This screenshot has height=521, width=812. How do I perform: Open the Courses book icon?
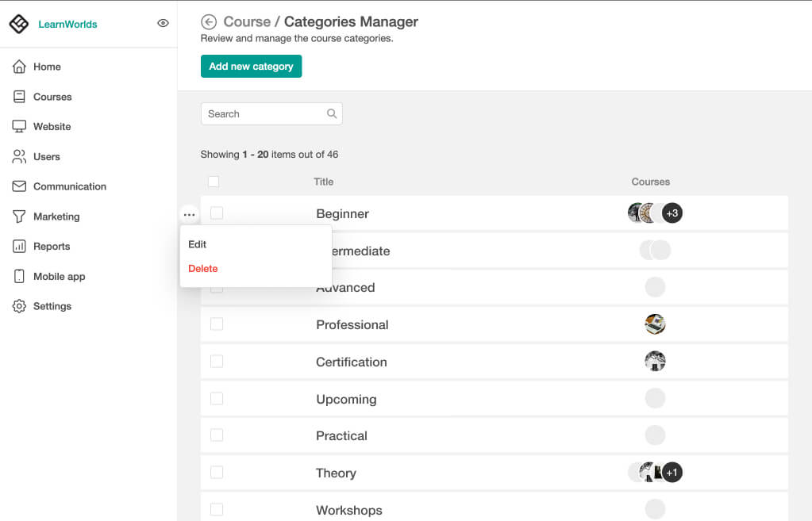coord(19,97)
